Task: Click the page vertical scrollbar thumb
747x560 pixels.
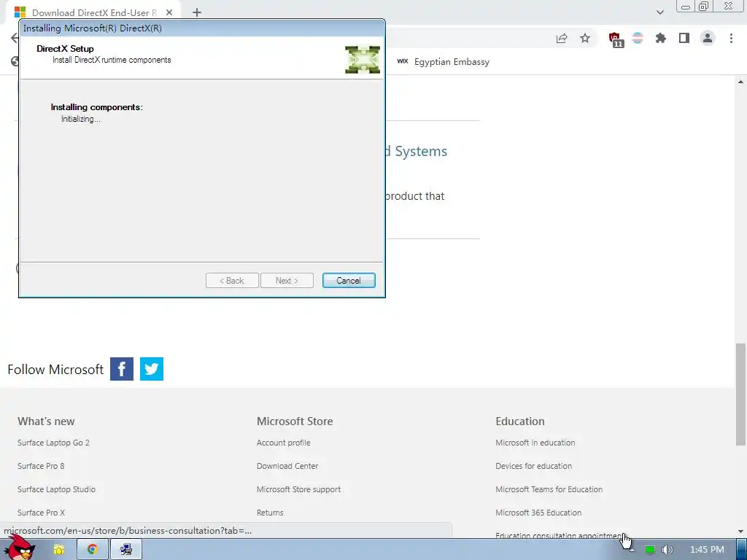Action: (x=740, y=394)
